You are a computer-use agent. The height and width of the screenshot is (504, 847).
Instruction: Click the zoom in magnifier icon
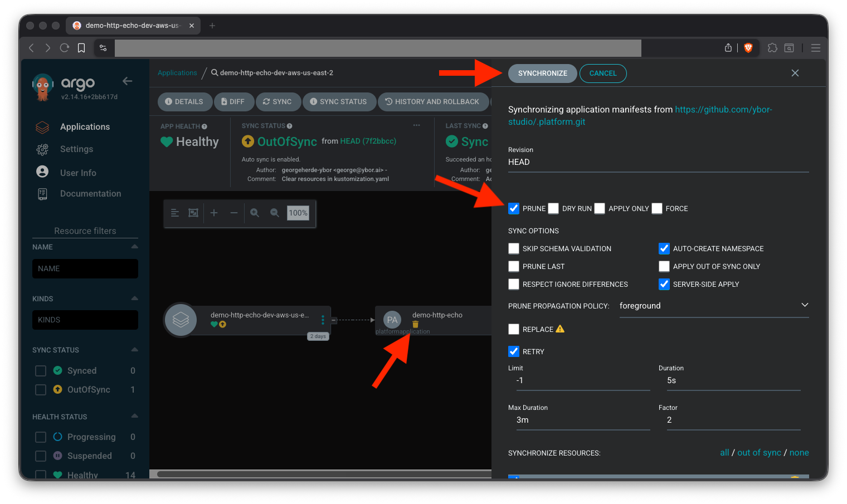(255, 213)
